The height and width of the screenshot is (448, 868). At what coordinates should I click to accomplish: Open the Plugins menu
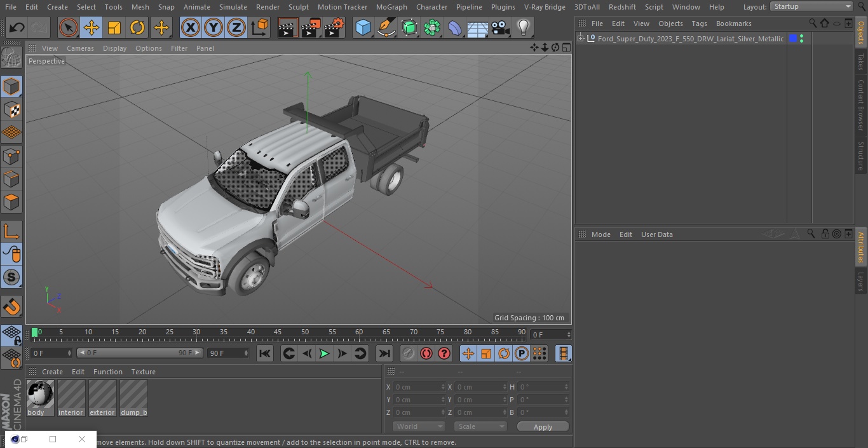point(503,7)
